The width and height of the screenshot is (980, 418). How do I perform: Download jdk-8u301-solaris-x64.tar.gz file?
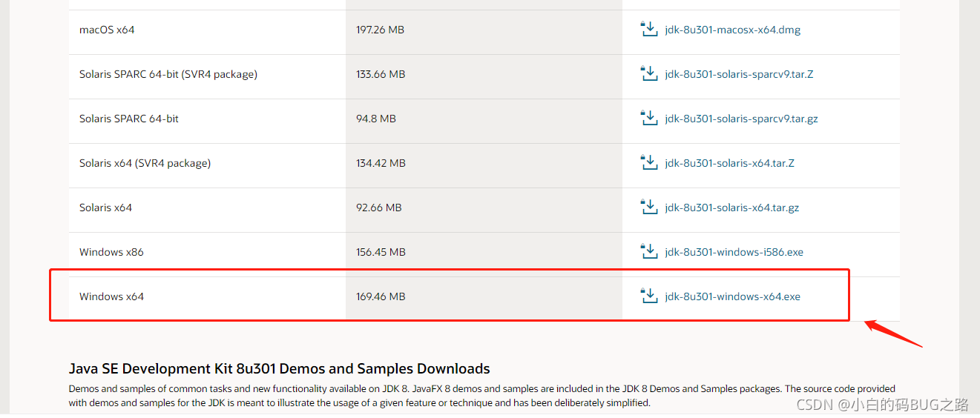(x=732, y=208)
